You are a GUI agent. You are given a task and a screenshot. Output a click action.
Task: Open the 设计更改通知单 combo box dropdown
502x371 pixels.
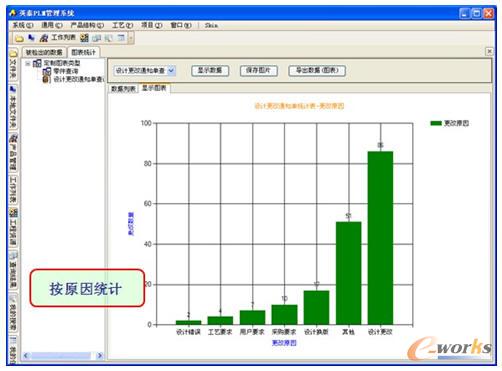pyautogui.click(x=171, y=71)
